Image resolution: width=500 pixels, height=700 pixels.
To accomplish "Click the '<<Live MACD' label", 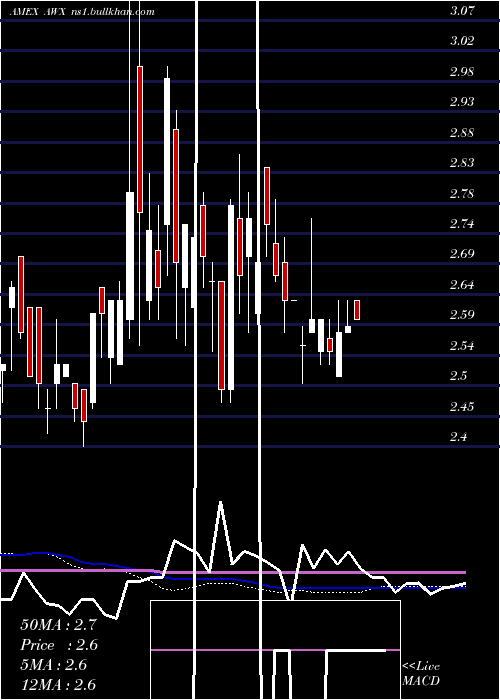I will pos(421,673).
